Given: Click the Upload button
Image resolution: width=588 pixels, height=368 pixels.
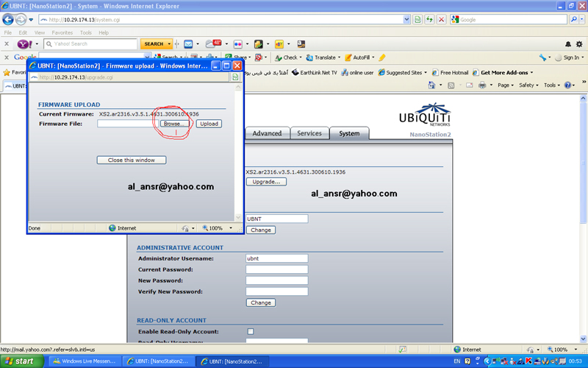Looking at the screenshot, I should click(x=209, y=124).
